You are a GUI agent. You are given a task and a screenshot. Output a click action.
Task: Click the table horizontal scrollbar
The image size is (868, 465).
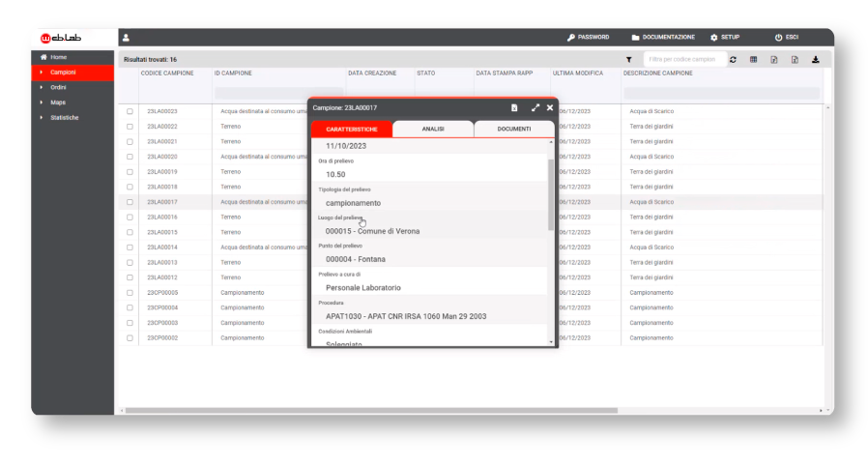point(371,411)
